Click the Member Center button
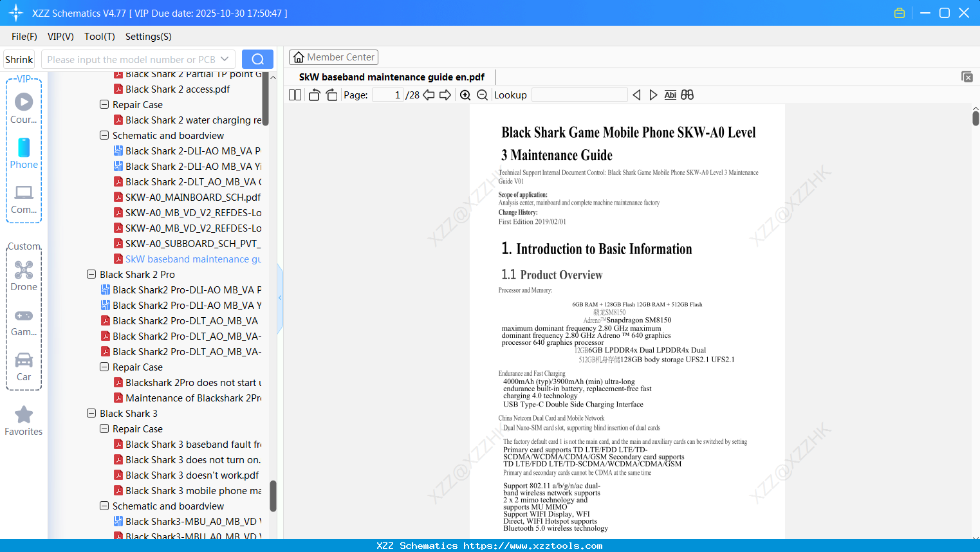 pyautogui.click(x=333, y=57)
